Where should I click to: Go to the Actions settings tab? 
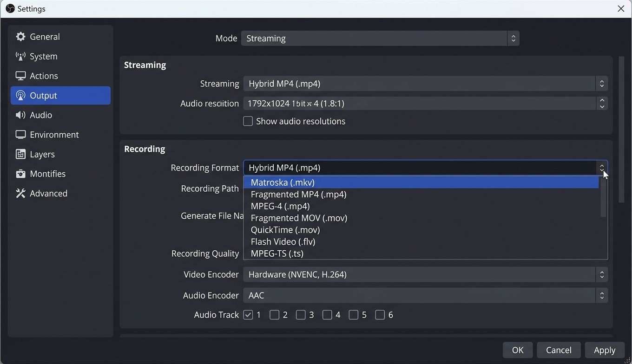point(60,76)
